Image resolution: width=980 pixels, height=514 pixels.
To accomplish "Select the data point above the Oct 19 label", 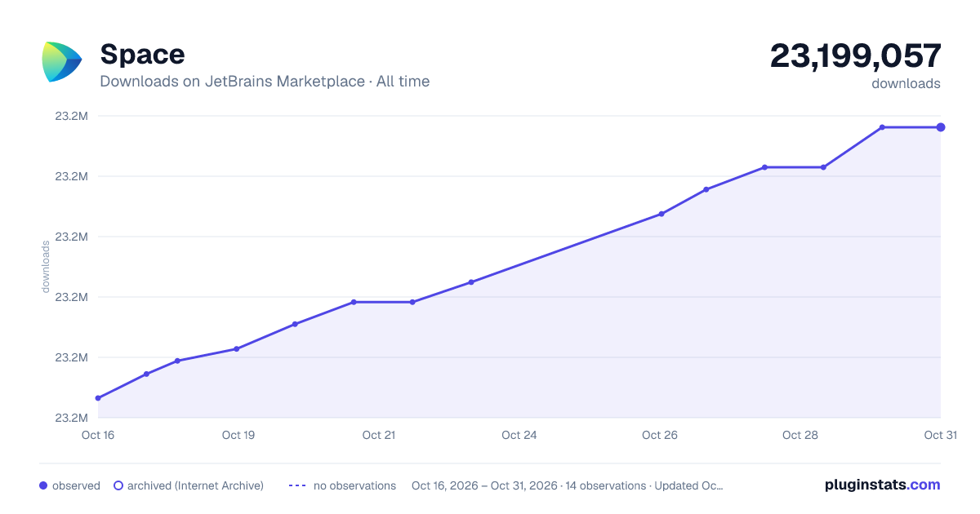I will 237,349.
